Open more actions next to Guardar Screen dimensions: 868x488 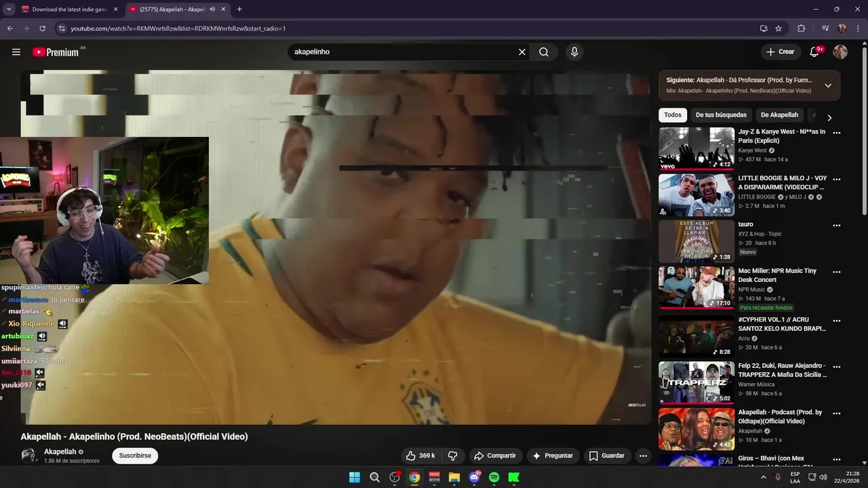[643, 455]
